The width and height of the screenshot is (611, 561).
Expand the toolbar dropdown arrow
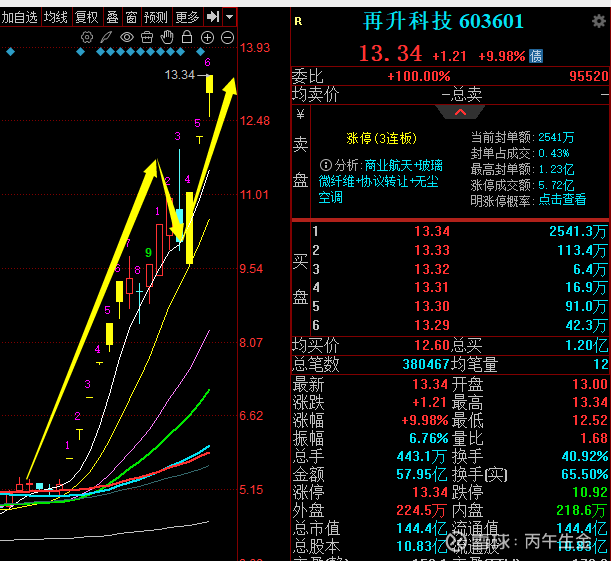pyautogui.click(x=230, y=17)
